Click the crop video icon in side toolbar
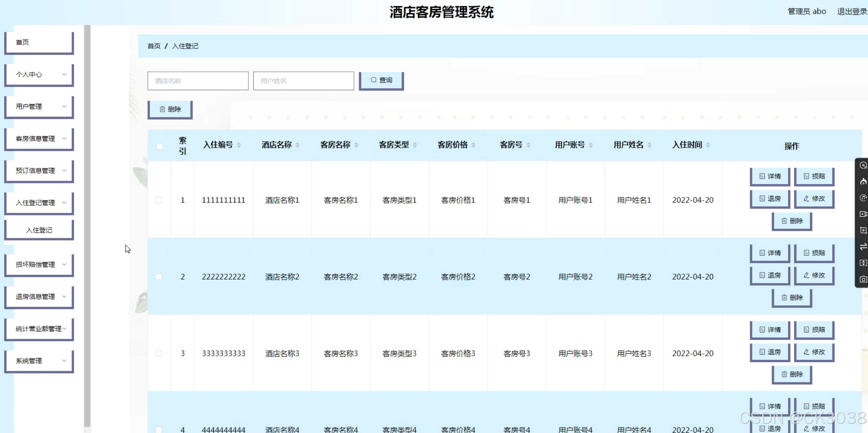868x433 pixels. [863, 230]
